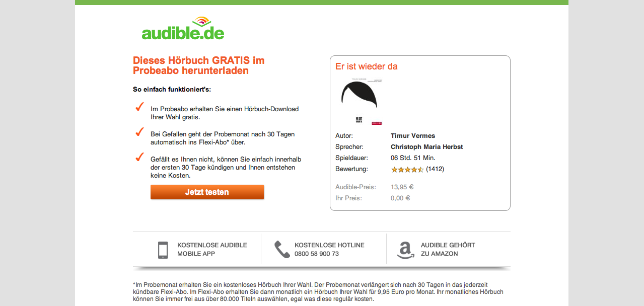This screenshot has width=644, height=306.
Task: Select author name Timur Vermes
Action: point(413,136)
